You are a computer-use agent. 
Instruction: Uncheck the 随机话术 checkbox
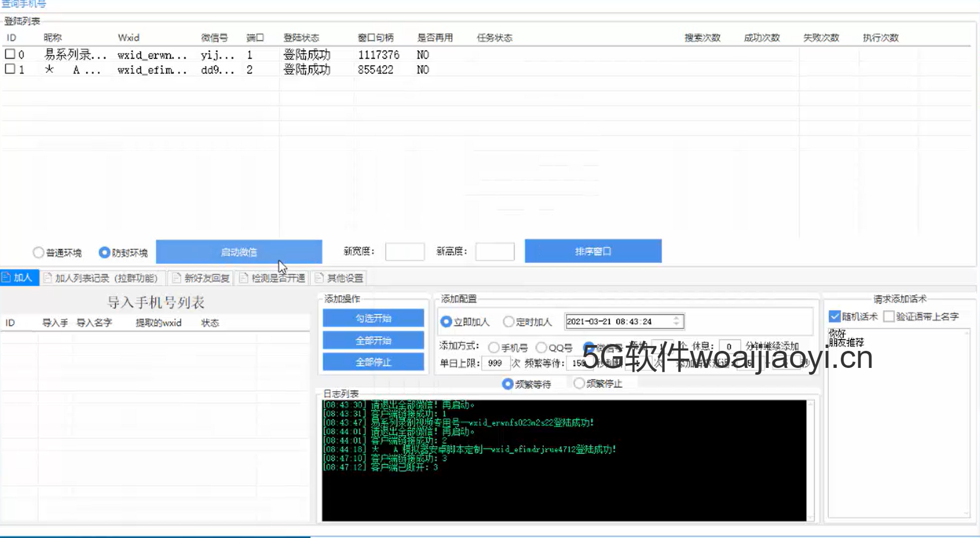pos(835,316)
